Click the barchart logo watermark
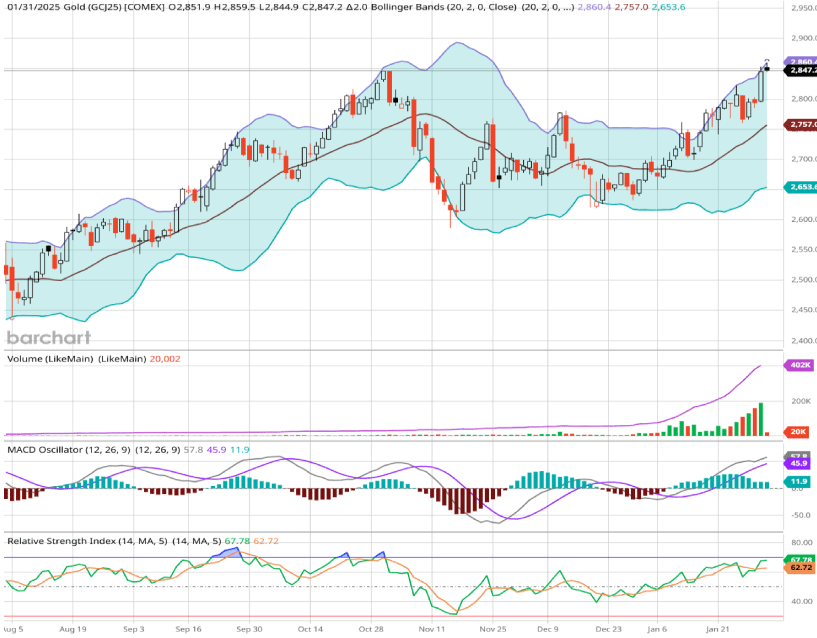Screen dimensions: 817x638 [x=49, y=337]
